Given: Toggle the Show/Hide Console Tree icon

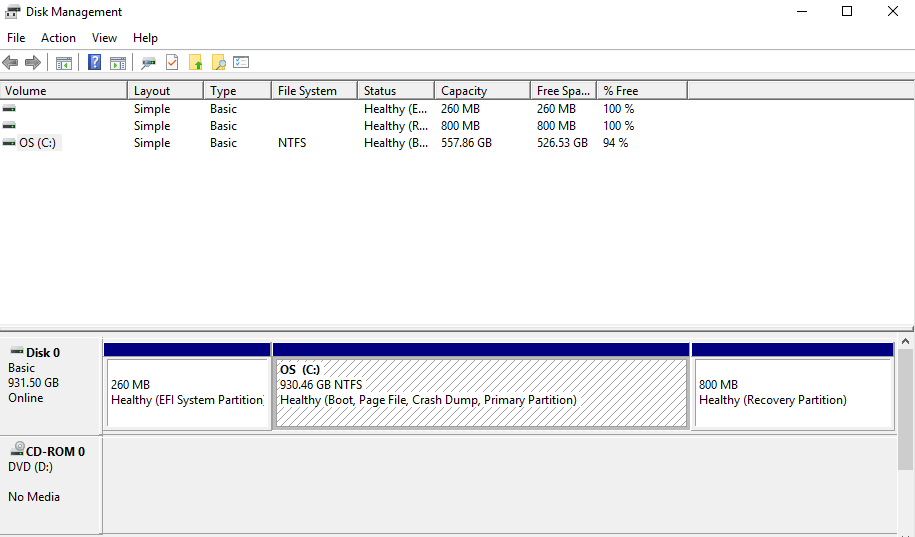Looking at the screenshot, I should pyautogui.click(x=64, y=62).
